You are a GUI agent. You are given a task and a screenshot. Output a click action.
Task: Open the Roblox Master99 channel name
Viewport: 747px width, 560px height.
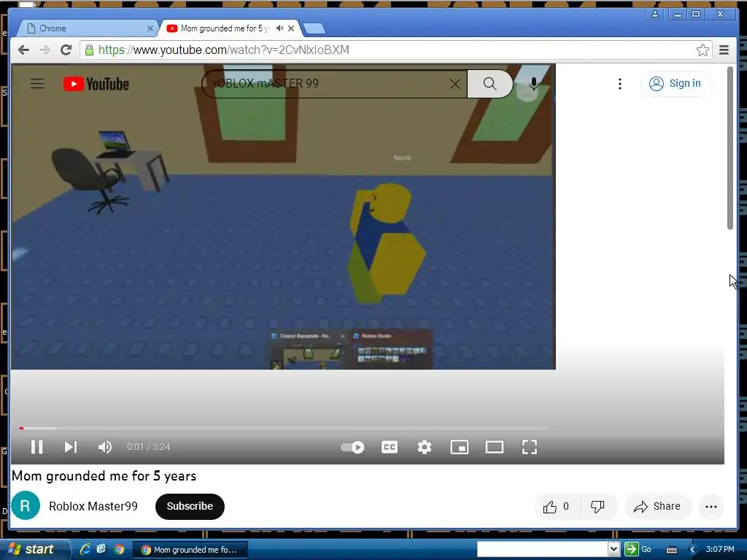(x=93, y=506)
